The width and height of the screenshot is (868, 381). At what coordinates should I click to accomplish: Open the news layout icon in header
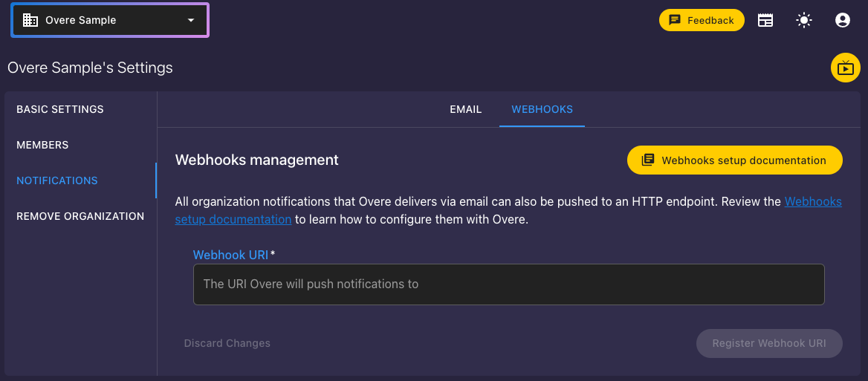click(765, 21)
